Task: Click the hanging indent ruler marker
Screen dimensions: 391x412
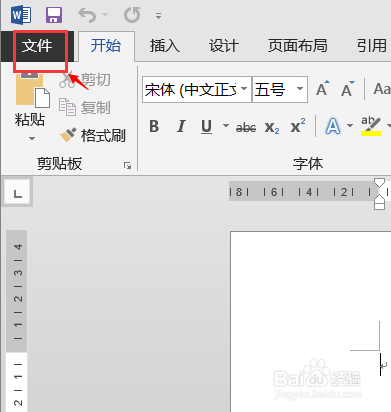Action: [379, 200]
